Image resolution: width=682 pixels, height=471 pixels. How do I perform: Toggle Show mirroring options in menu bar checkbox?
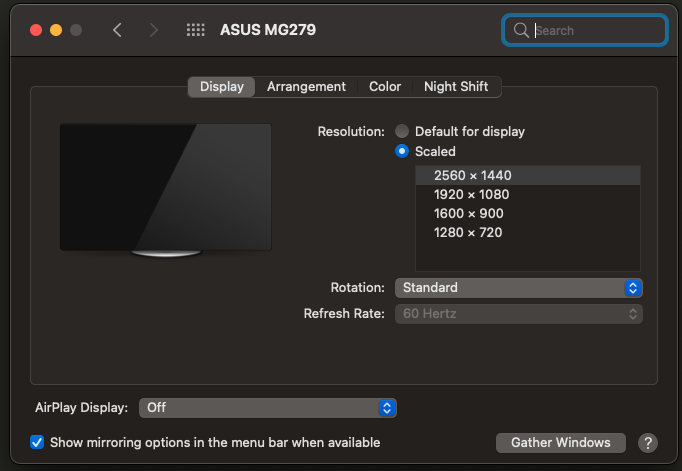coord(37,442)
